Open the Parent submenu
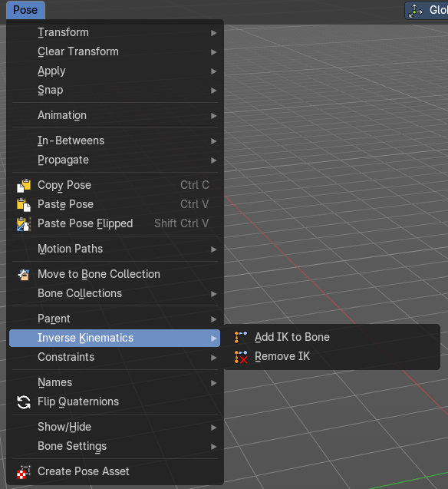448x489 pixels. click(114, 319)
